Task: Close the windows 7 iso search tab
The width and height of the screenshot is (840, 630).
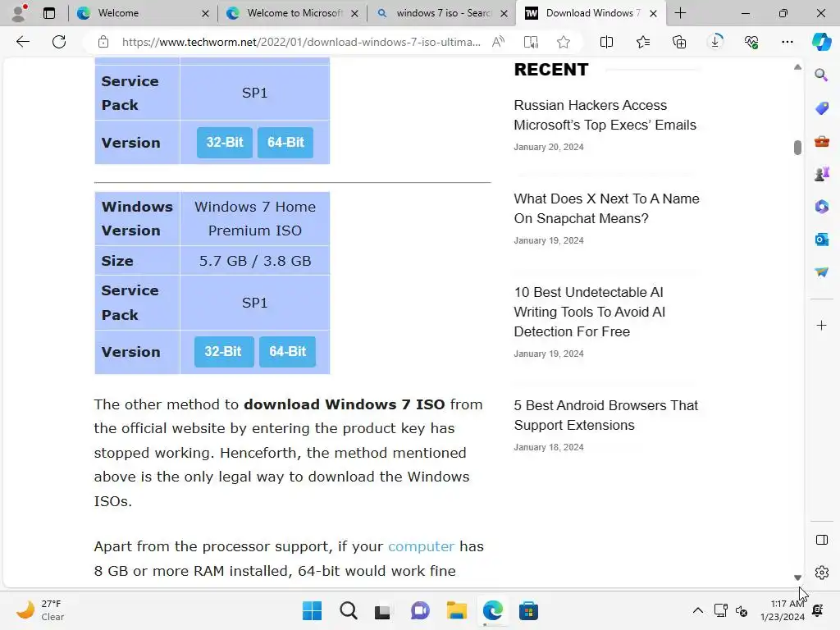Action: tap(504, 13)
